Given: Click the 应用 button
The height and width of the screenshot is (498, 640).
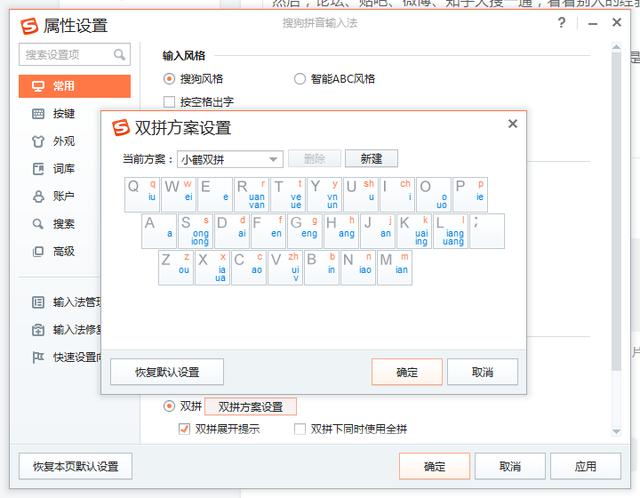Looking at the screenshot, I should 585,466.
